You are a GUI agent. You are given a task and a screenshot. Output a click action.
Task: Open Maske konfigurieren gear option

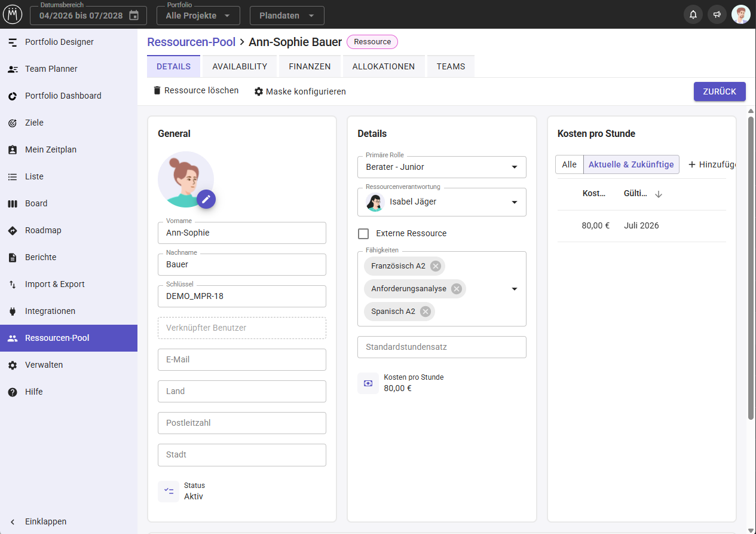[300, 91]
